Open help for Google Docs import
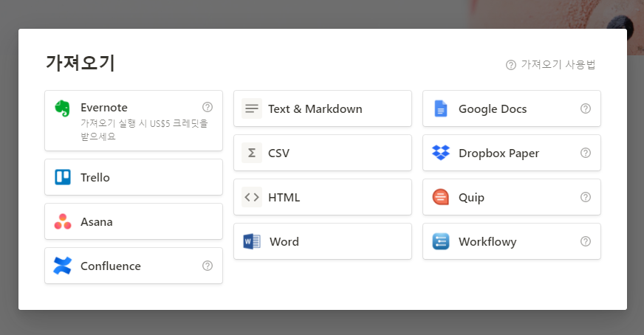 [586, 108]
